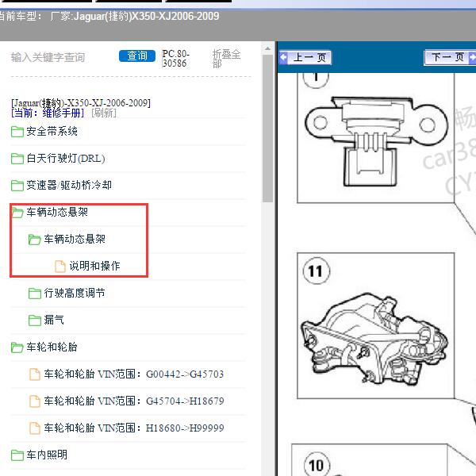Click the 当前：维修手册 link
Viewport: 476px width, 476px height.
click(x=48, y=113)
